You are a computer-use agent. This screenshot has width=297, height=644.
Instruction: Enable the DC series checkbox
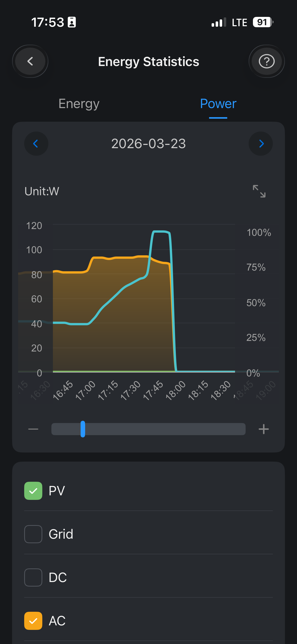tap(33, 577)
